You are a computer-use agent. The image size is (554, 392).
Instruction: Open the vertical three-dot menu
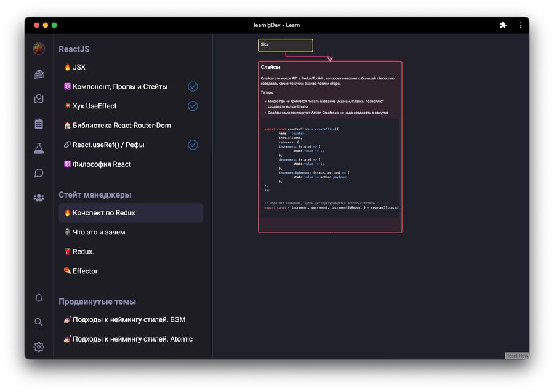521,25
